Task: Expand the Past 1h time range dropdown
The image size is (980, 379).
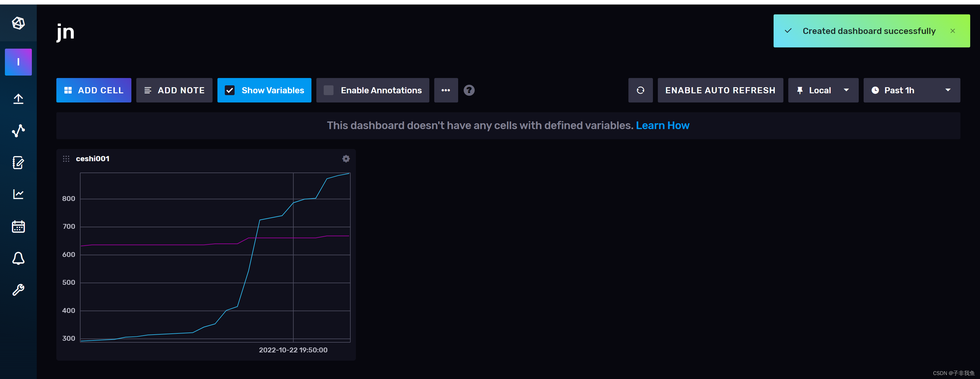Action: point(911,91)
